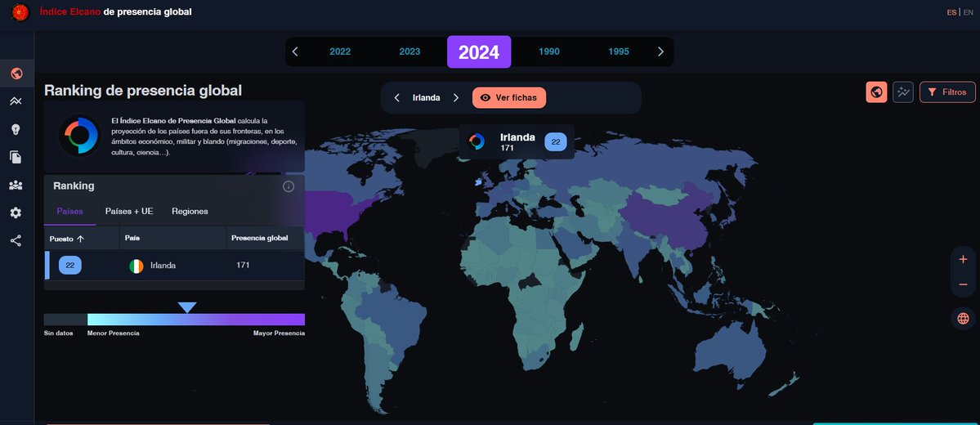Switch to Regiones tab
The height and width of the screenshot is (425, 980).
click(190, 211)
